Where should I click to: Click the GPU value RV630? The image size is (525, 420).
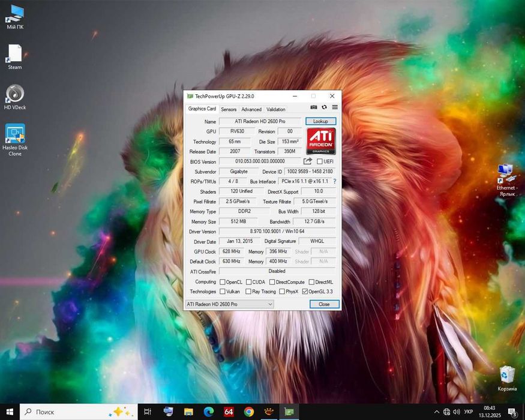[237, 131]
